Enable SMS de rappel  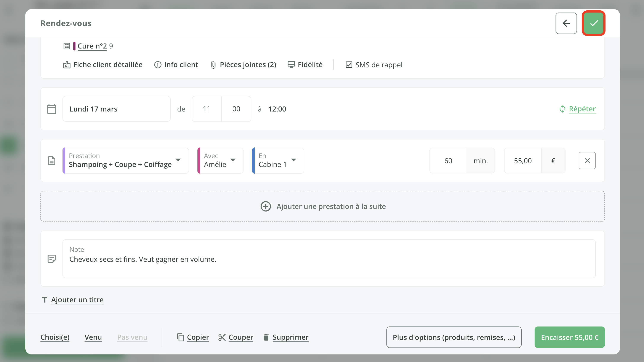click(349, 65)
